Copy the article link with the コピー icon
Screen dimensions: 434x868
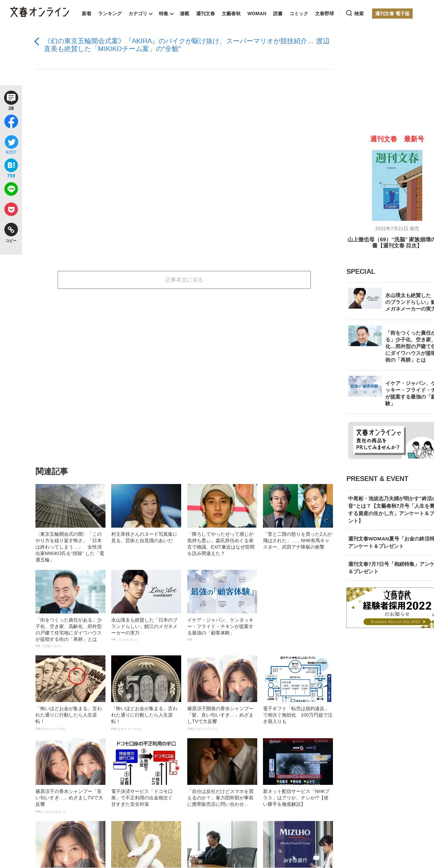pos(11,230)
